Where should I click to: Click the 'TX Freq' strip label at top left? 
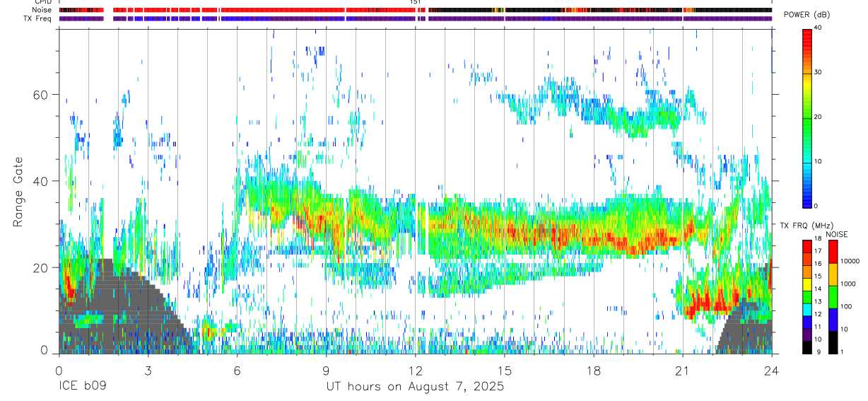coord(38,18)
